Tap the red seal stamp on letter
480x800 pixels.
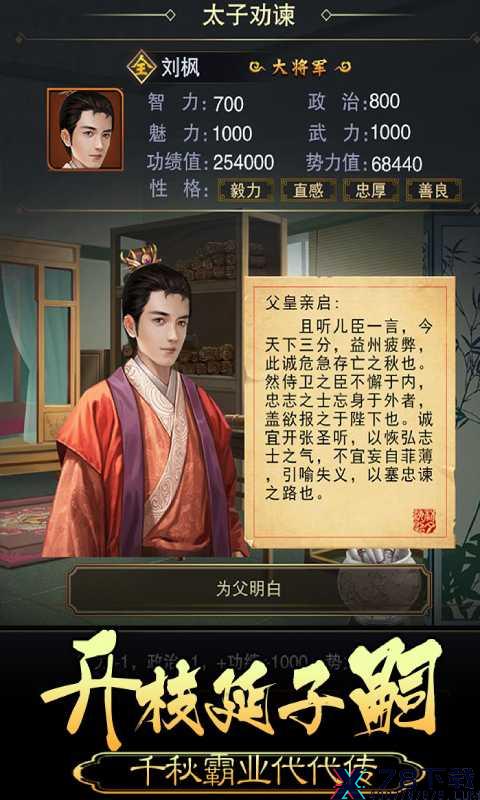(x=424, y=521)
